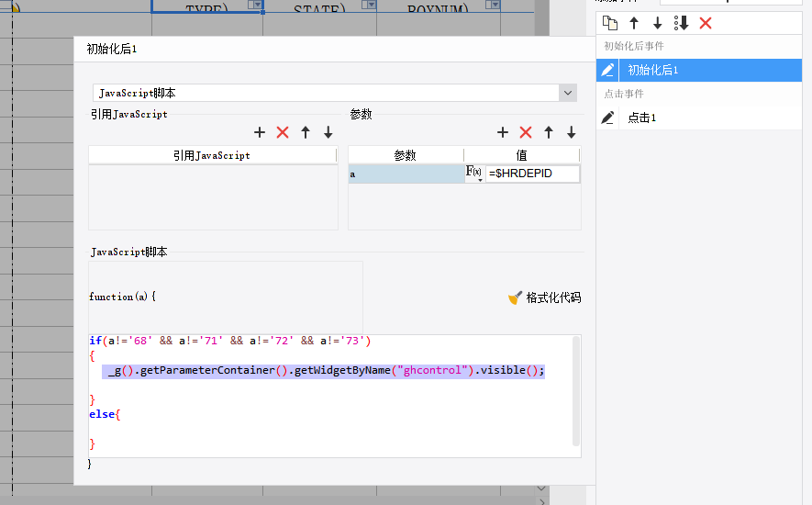
Task: Move event down using the event toolbar arrow
Action: (x=657, y=23)
